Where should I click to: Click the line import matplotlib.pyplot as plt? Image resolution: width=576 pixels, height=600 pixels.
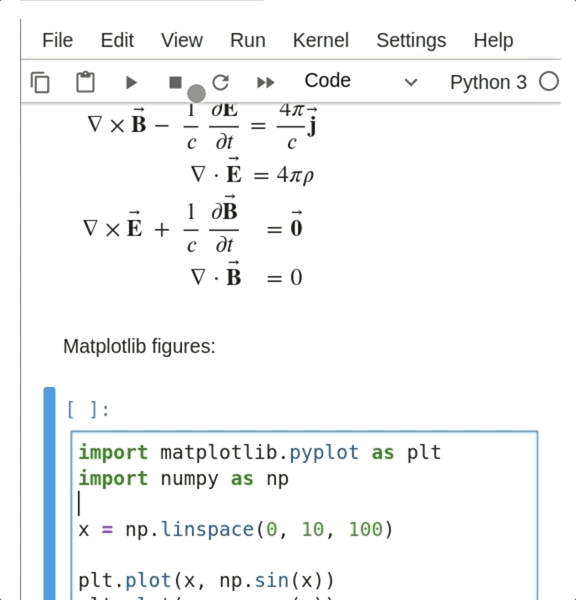(260, 453)
